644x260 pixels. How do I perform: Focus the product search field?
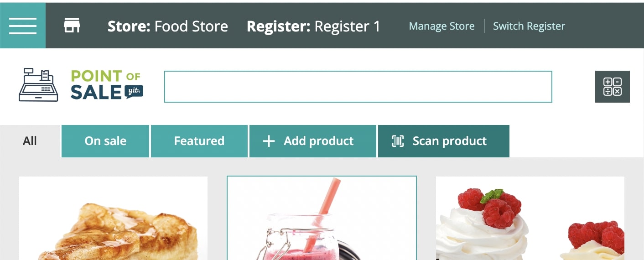tap(358, 87)
